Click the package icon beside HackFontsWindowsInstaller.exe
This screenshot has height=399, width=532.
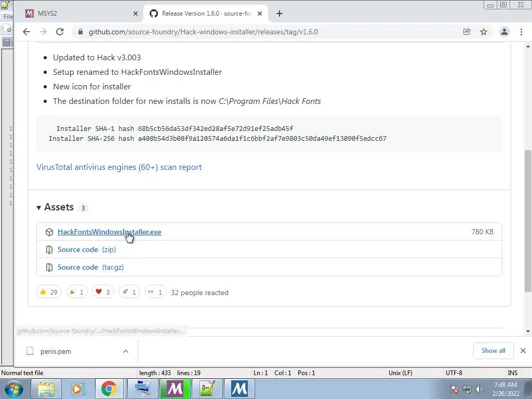click(49, 232)
